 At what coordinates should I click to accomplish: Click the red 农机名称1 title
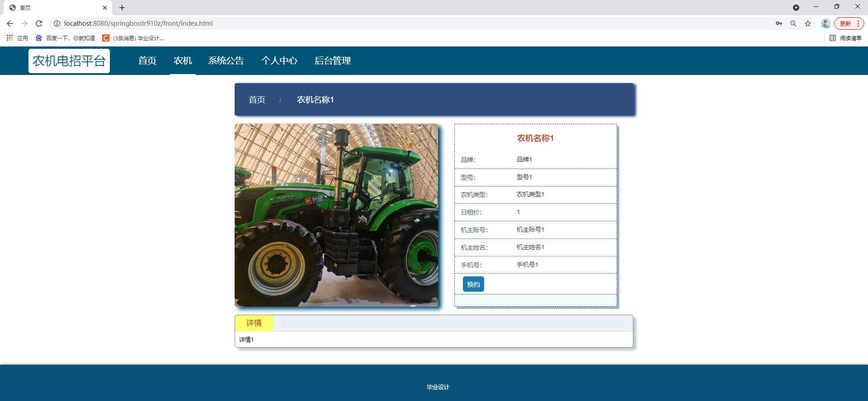pos(536,138)
